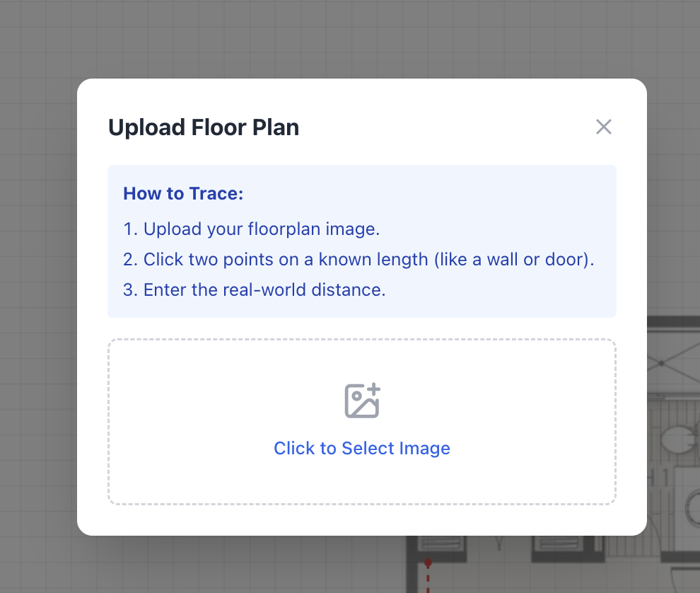This screenshot has height=593, width=700.
Task: Click the toilet symbol on the background floorplan
Action: [677, 439]
